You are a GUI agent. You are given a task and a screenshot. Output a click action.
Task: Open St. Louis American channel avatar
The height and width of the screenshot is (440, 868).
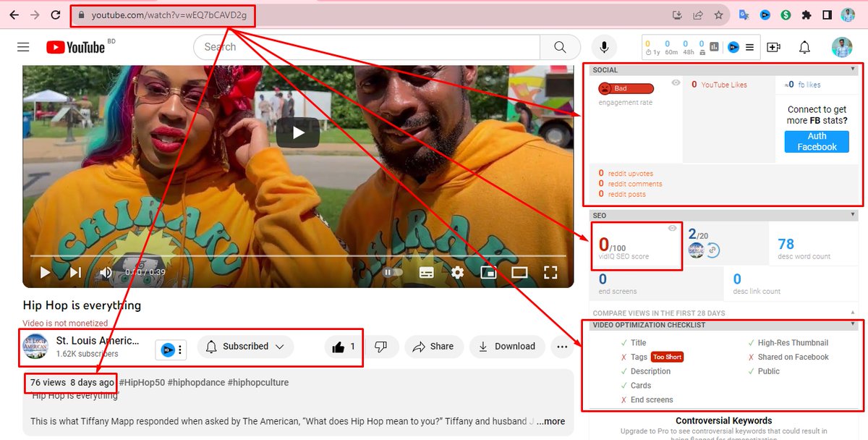(x=35, y=346)
